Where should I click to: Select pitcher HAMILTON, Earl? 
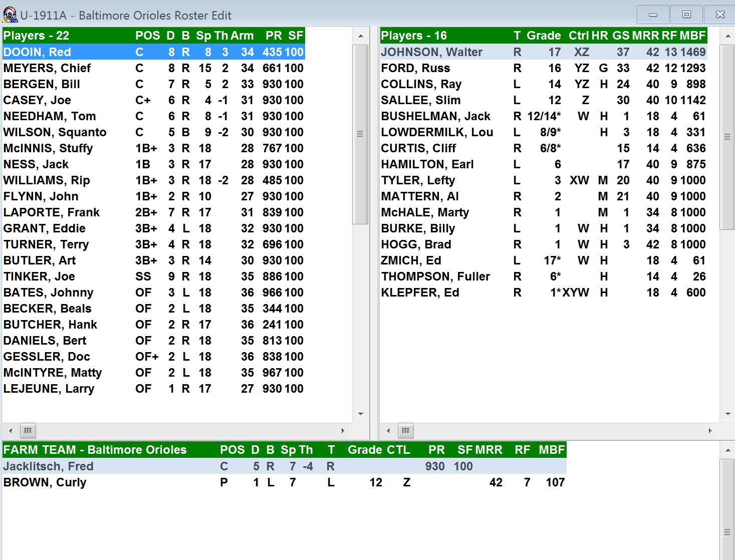pos(544,164)
